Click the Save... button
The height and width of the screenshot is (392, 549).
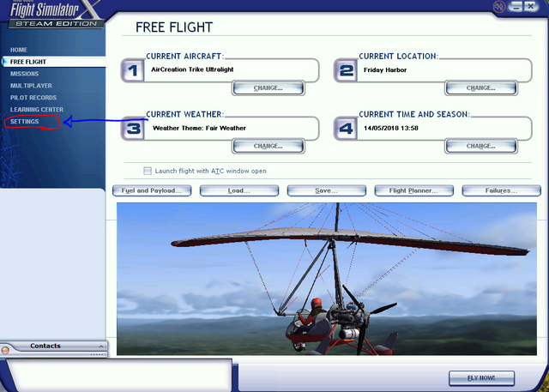pyautogui.click(x=326, y=190)
